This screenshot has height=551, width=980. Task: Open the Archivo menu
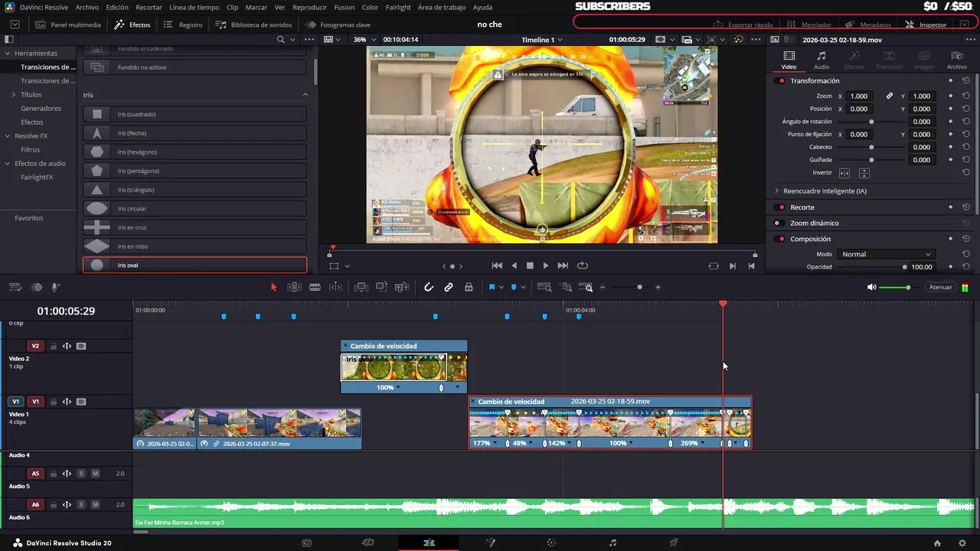(x=87, y=7)
